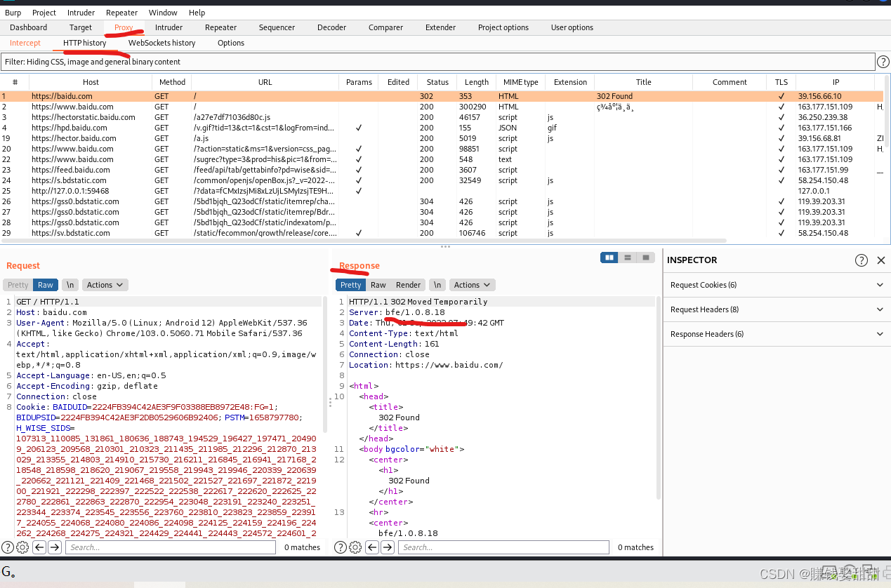This screenshot has width=891, height=588.
Task: Switch to stacked request/response layout
Action: tap(628, 258)
